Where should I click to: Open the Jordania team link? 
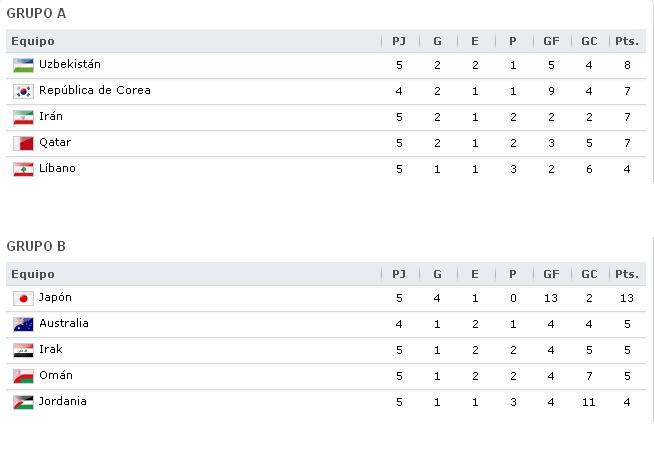(63, 401)
